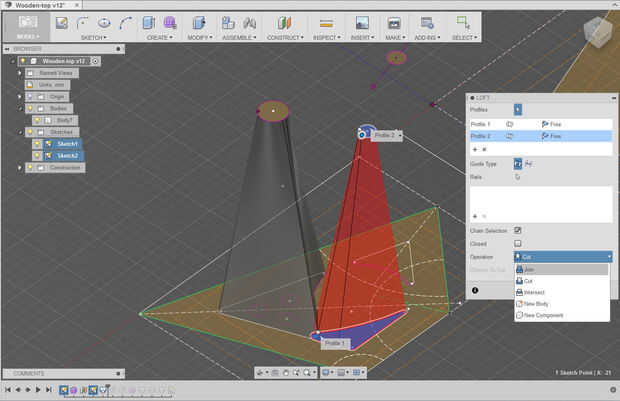Expand the Construction folder in browser

(x=19, y=167)
